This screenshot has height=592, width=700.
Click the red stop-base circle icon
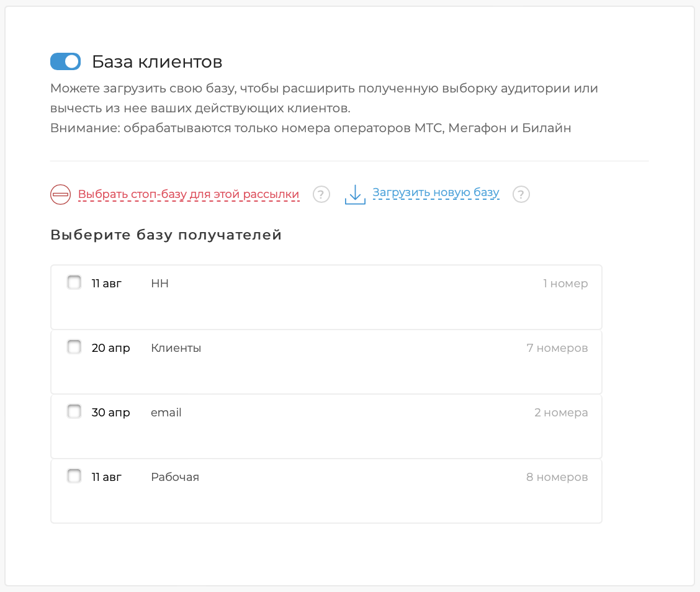click(60, 195)
